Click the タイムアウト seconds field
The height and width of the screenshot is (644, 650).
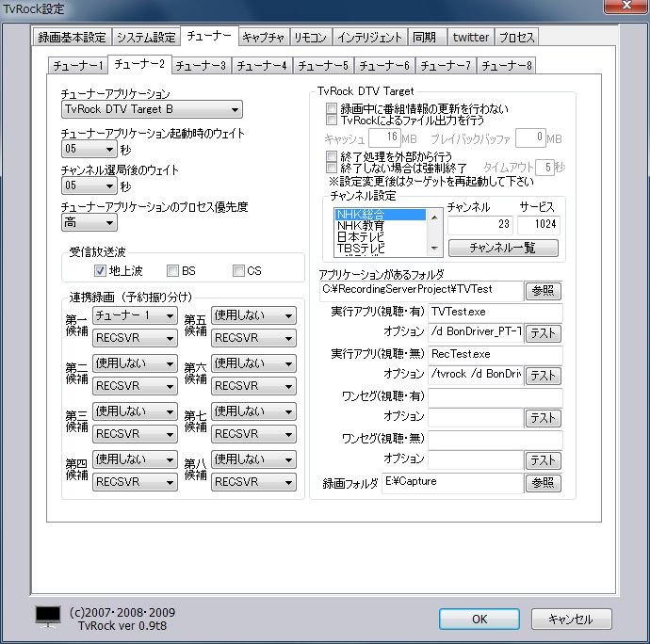[544, 168]
